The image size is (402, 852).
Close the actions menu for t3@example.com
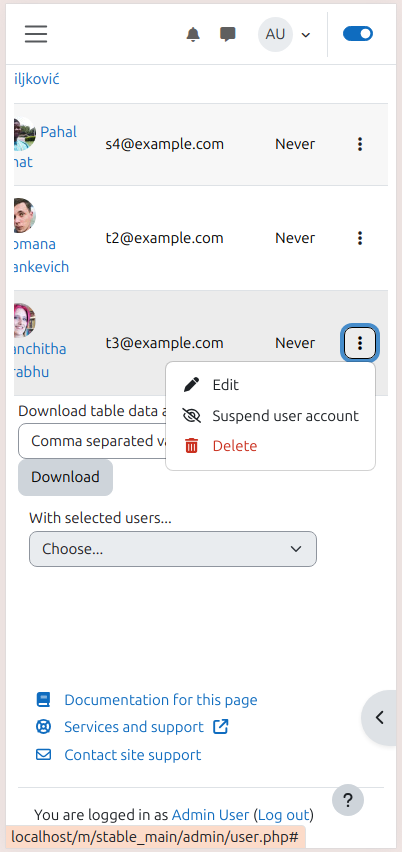(360, 343)
